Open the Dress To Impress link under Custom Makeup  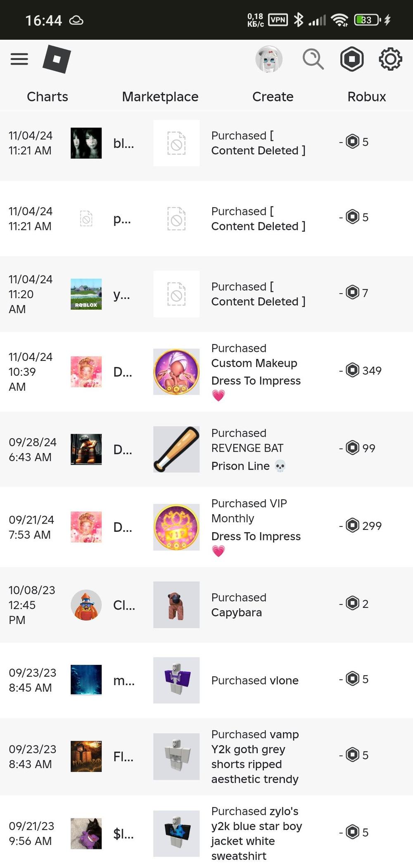coord(256,381)
